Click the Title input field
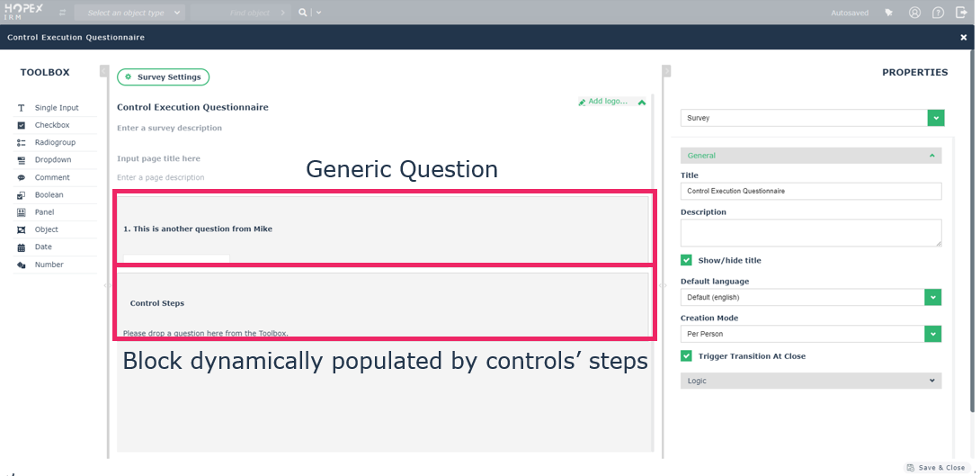Viewport: 980px width, 476px height. click(811, 192)
